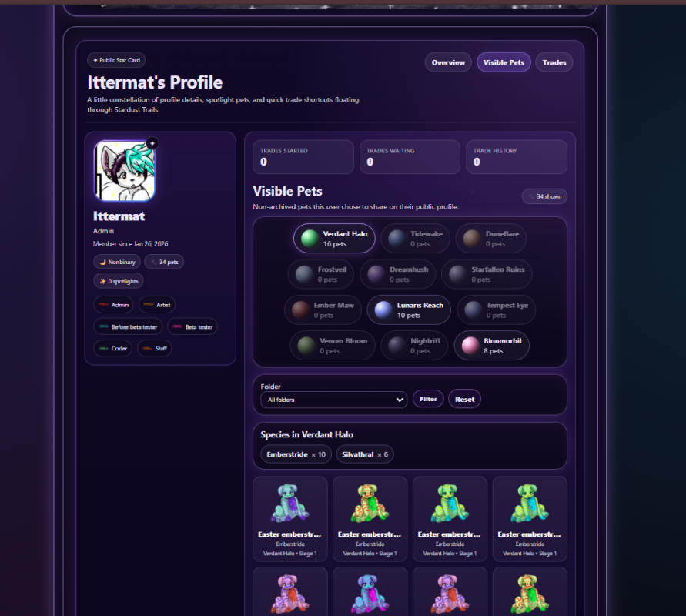Image resolution: width=686 pixels, height=616 pixels.
Task: Click the Tidewake orb icon
Action: pyautogui.click(x=397, y=239)
